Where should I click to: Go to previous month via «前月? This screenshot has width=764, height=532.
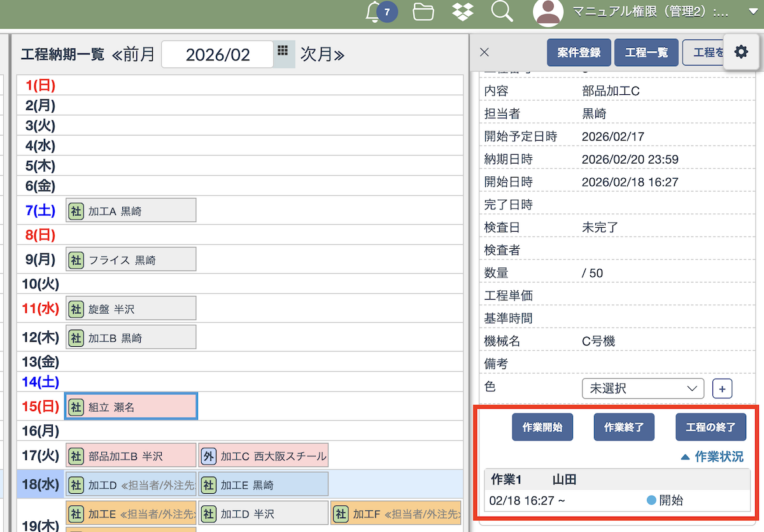coord(134,55)
